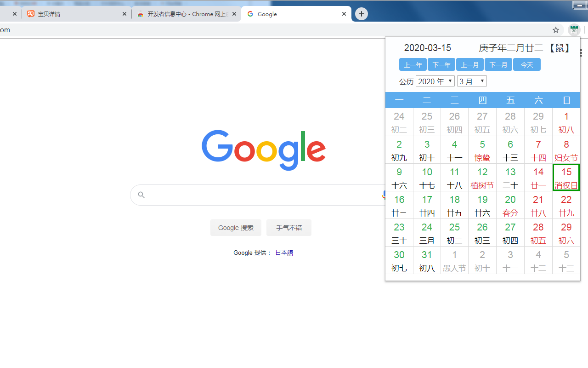Select February 29 初七 date cell
The image size is (588, 368).
[538, 122]
